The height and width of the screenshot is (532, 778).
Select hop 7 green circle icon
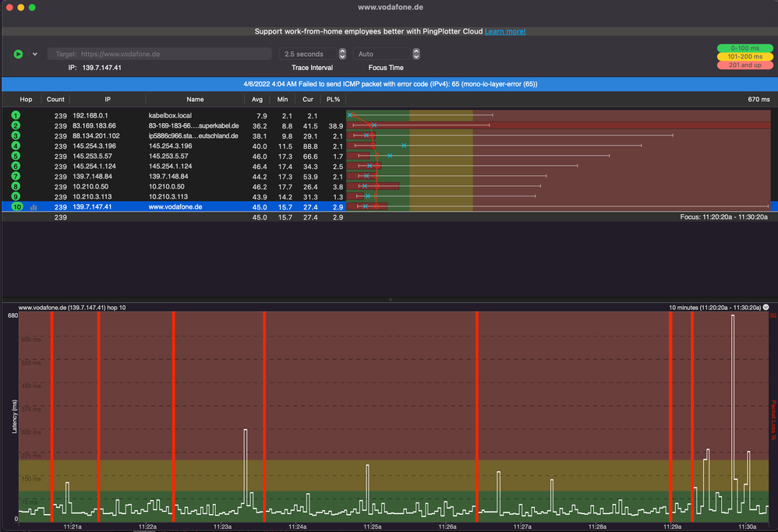tap(16, 177)
